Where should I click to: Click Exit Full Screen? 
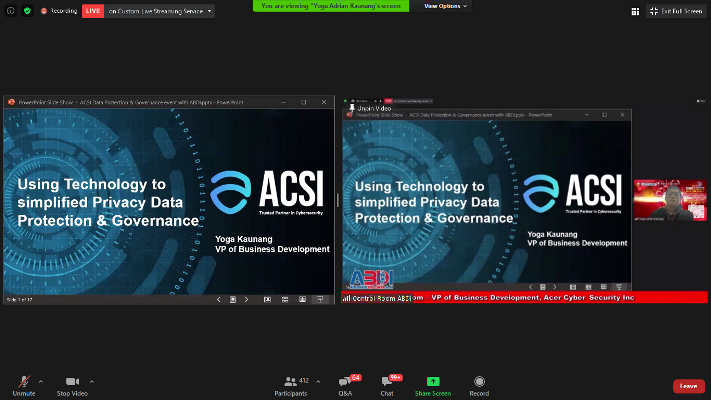click(x=676, y=11)
